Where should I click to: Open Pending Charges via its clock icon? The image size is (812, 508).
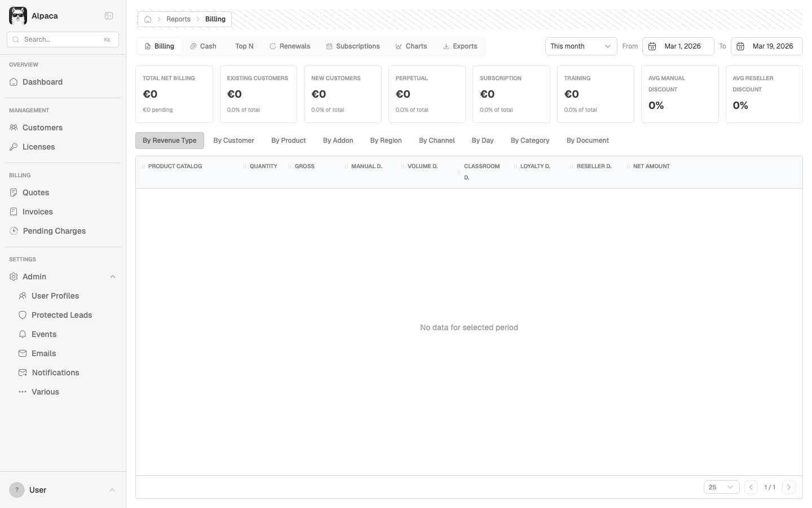13,231
